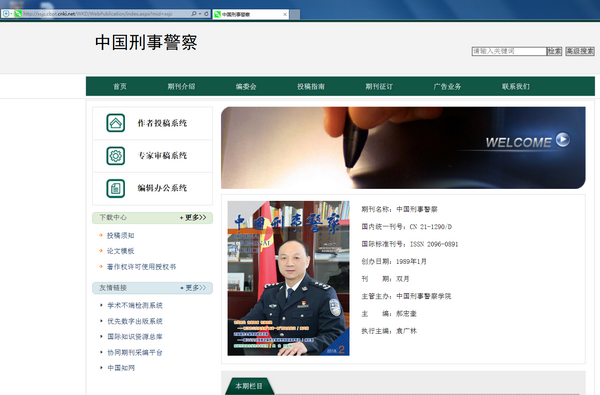Open the 著作权许可使用授权书 link
600x395 pixels.
coord(141,266)
